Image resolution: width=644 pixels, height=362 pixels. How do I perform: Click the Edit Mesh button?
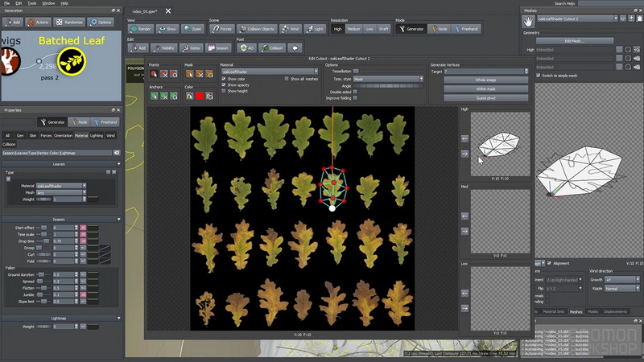click(x=575, y=41)
